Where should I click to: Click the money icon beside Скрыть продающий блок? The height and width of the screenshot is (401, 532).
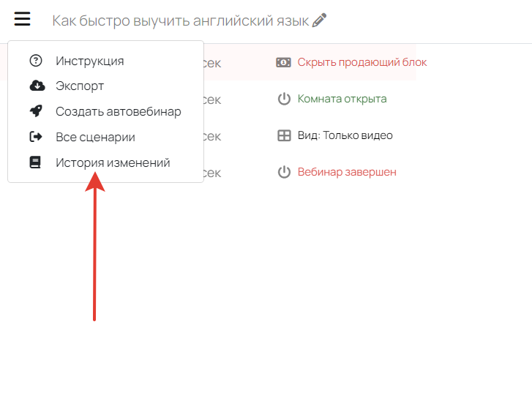click(x=283, y=62)
